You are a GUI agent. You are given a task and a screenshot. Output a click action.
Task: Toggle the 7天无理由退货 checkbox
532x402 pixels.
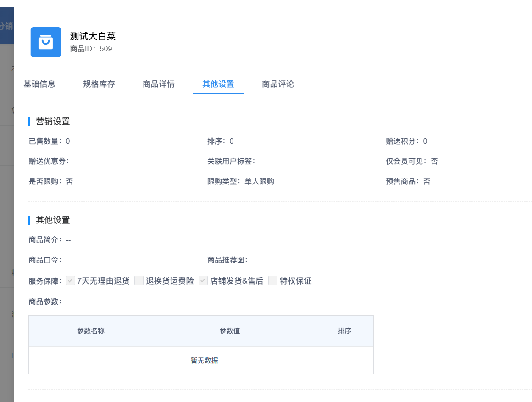[x=71, y=281]
